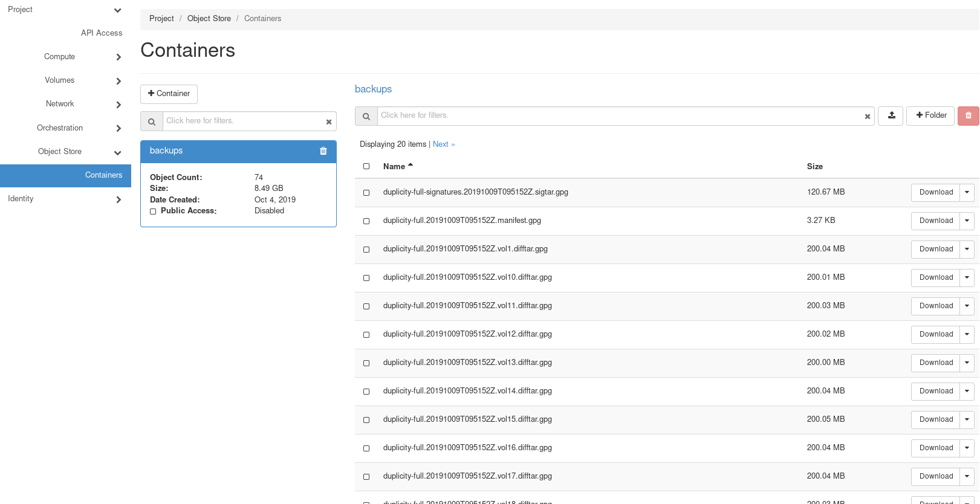This screenshot has height=504, width=980.
Task: Open dropdown arrow beside sigtar.gpg Download
Action: 967,192
